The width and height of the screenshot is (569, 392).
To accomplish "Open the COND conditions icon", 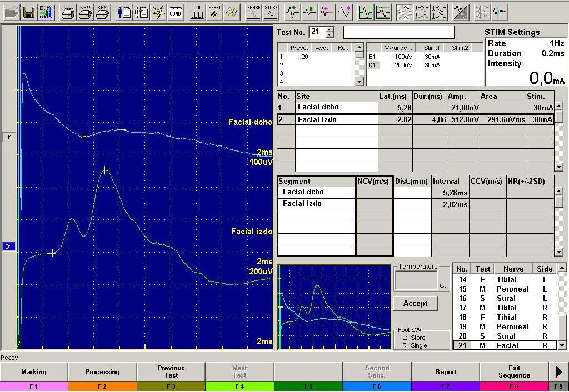I will pos(176,12).
